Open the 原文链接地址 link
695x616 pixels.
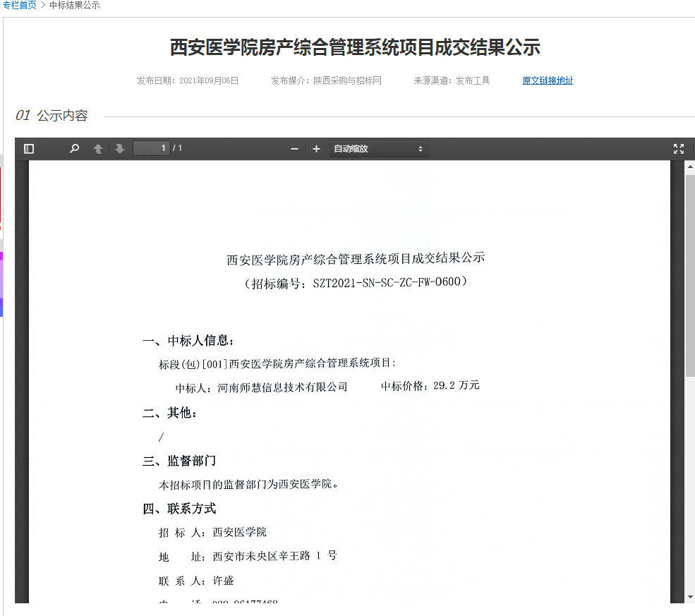click(x=548, y=80)
